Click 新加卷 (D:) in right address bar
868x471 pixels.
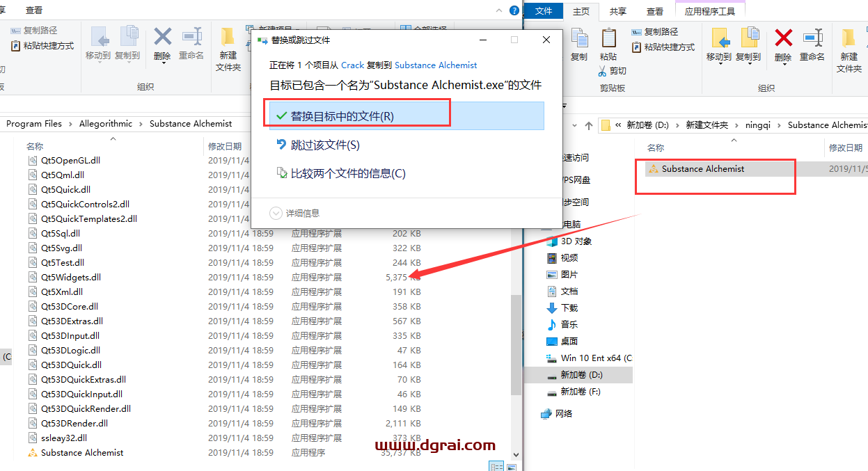pyautogui.click(x=647, y=125)
